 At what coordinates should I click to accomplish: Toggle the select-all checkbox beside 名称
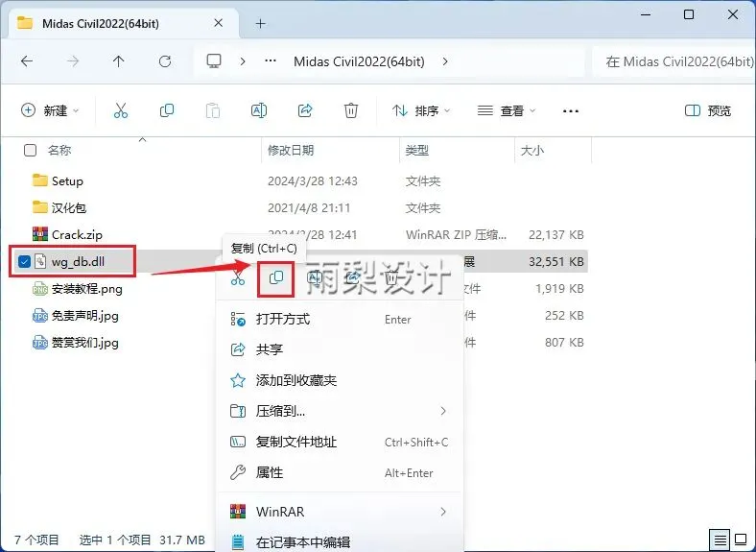click(30, 151)
